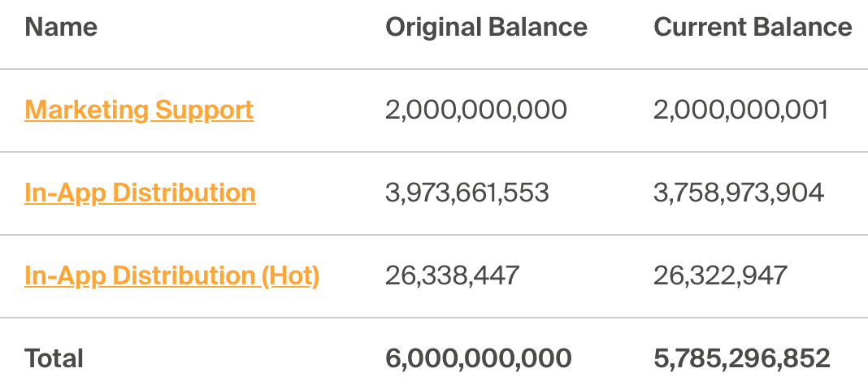The image size is (868, 390).
Task: Click the current balance value 3,758,973,904
Action: pos(739,193)
